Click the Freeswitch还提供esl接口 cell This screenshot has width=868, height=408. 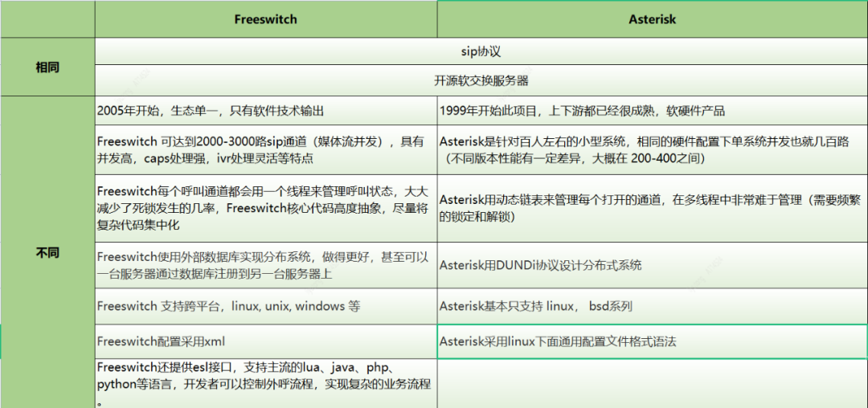coord(266,383)
